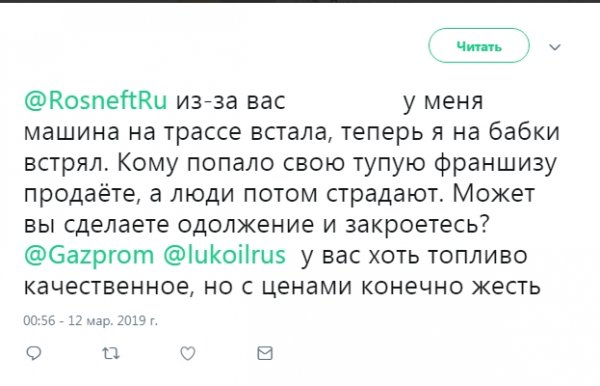Follow the author with the Читать button
Screen dimensions: 600x386
[x=479, y=46]
